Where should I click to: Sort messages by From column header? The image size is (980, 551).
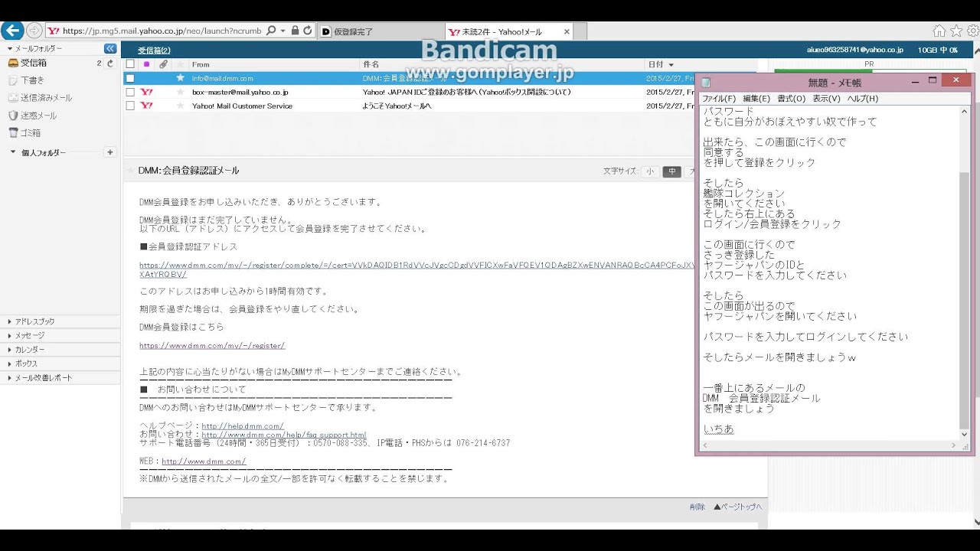pyautogui.click(x=201, y=64)
